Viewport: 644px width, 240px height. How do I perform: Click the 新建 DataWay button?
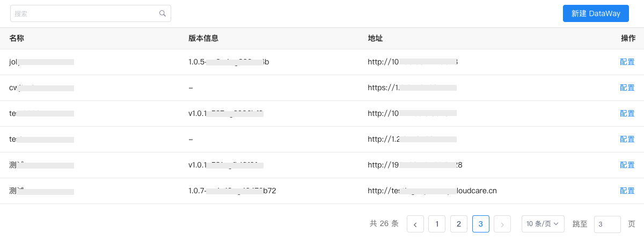pos(596,13)
